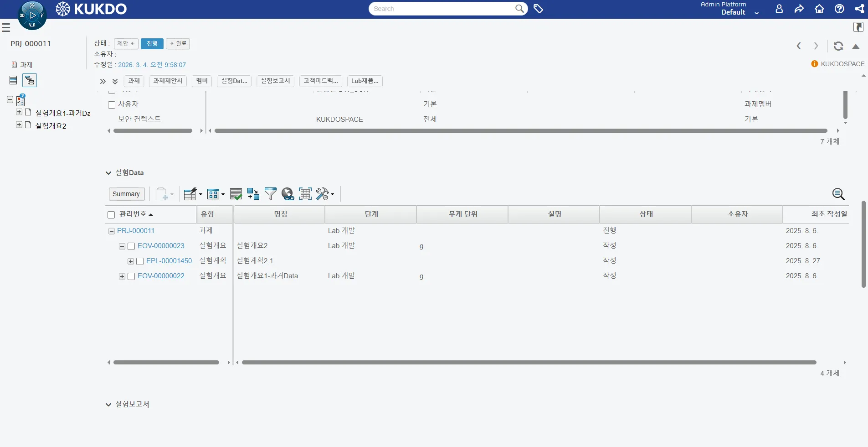Open the search magnifier in 실험Data section
This screenshot has width=868, height=447.
[838, 194]
